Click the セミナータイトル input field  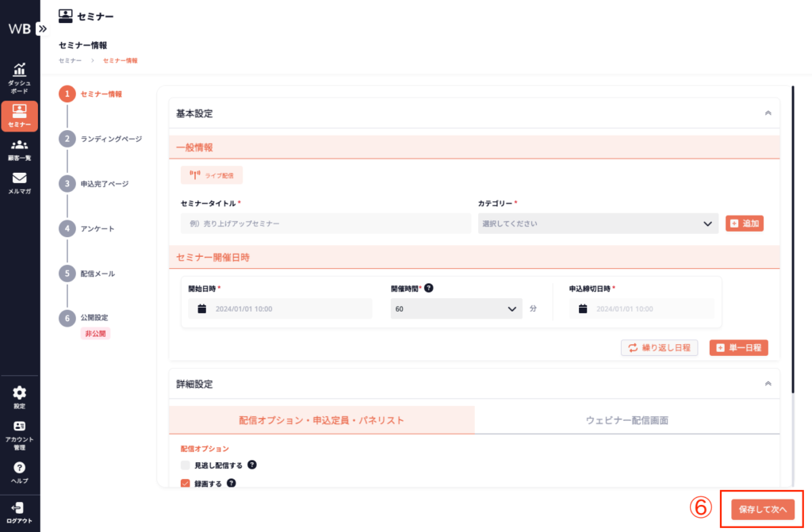pyautogui.click(x=325, y=224)
